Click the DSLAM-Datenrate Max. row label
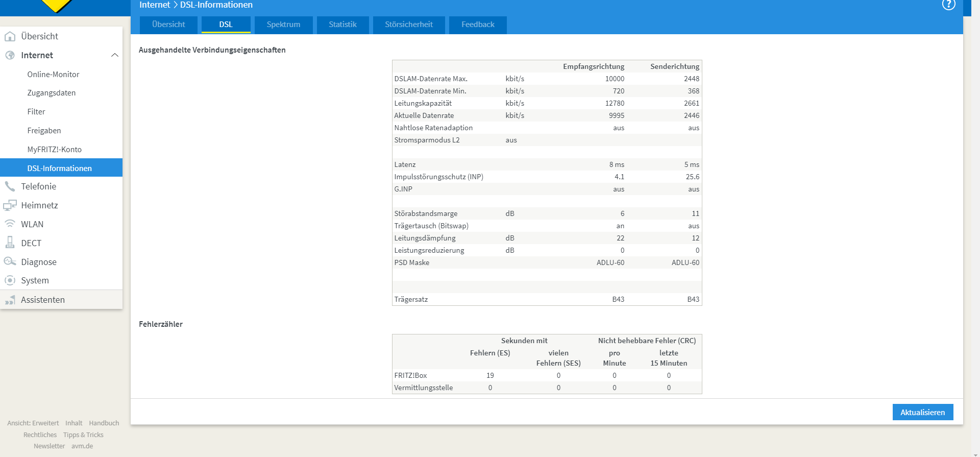 click(x=431, y=79)
